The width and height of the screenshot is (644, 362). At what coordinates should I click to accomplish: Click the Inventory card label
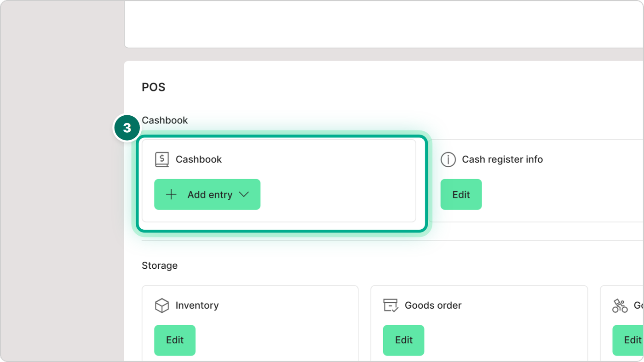(x=197, y=305)
